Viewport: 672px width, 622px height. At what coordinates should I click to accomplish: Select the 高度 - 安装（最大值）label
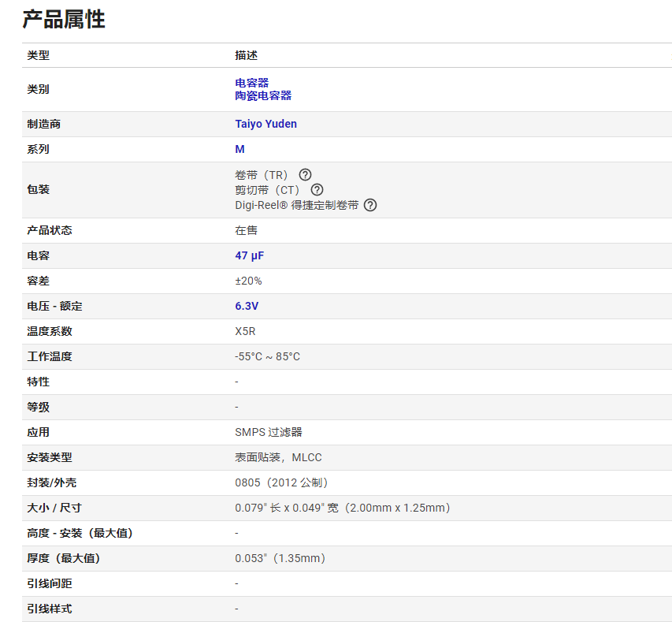81,533
